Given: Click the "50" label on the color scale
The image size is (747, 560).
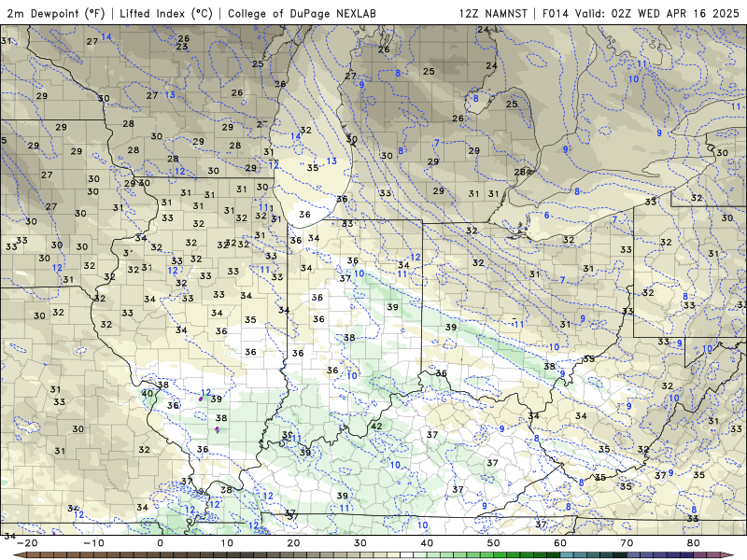Looking at the screenshot, I should tap(494, 543).
